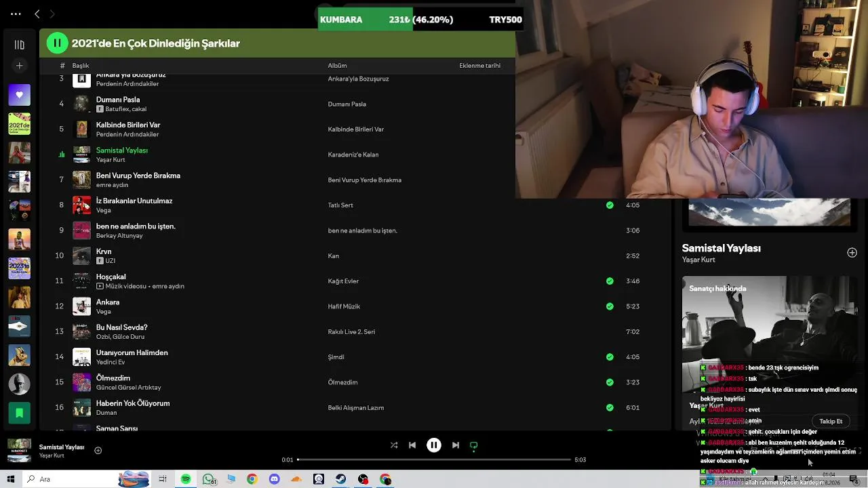Add Samistal Yaylası to Liked Songs in player bar
Image resolution: width=868 pixels, height=488 pixels.
point(98,450)
